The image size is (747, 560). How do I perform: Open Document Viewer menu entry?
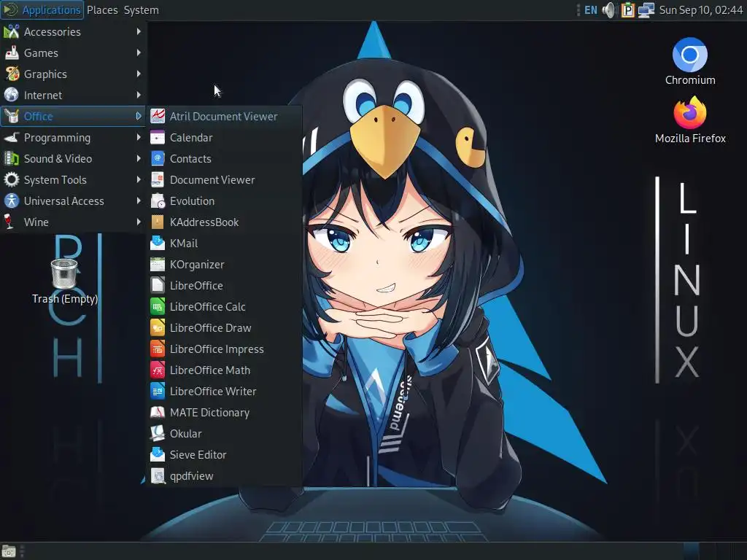point(224,180)
